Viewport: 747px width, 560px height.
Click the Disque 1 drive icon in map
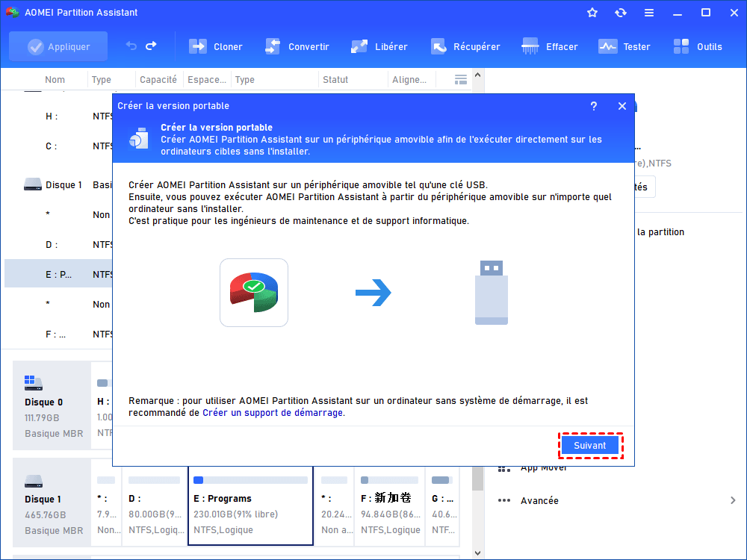(x=34, y=481)
